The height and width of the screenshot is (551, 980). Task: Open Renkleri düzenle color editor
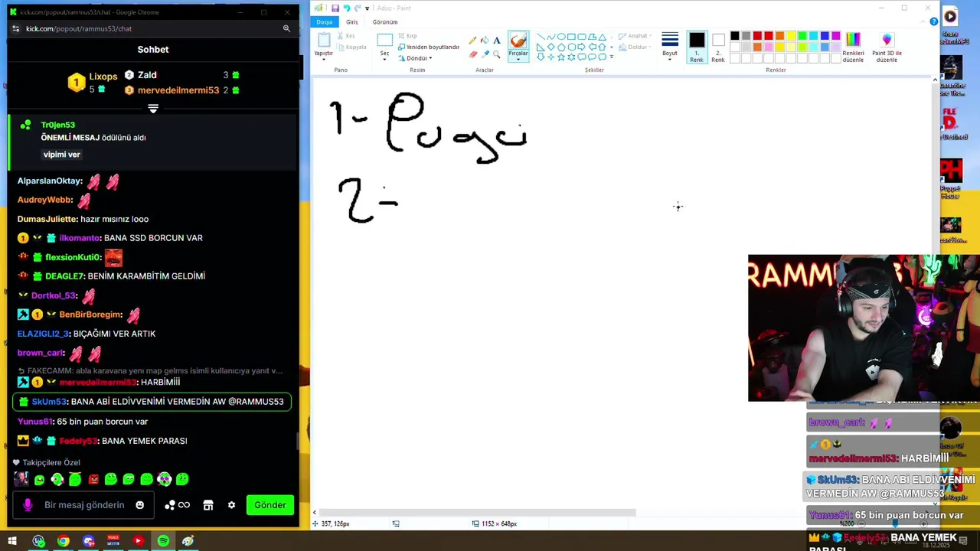pyautogui.click(x=853, y=47)
